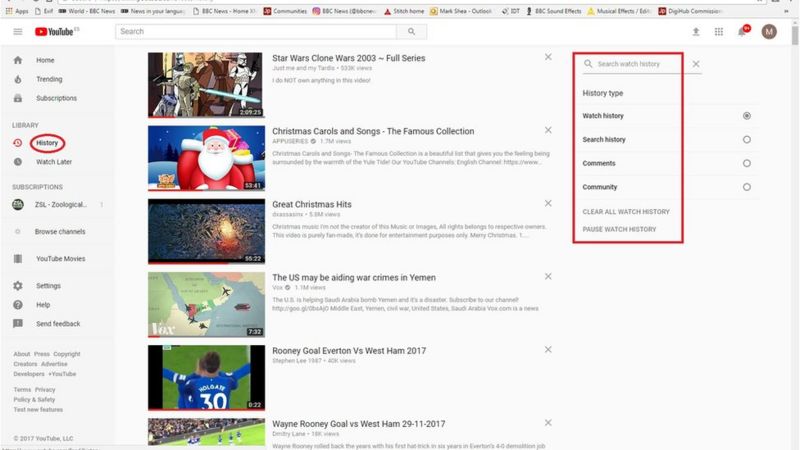Click the Rooney Goal Everton thumbnail
Viewport: 800px width, 450px height.
[x=206, y=378]
